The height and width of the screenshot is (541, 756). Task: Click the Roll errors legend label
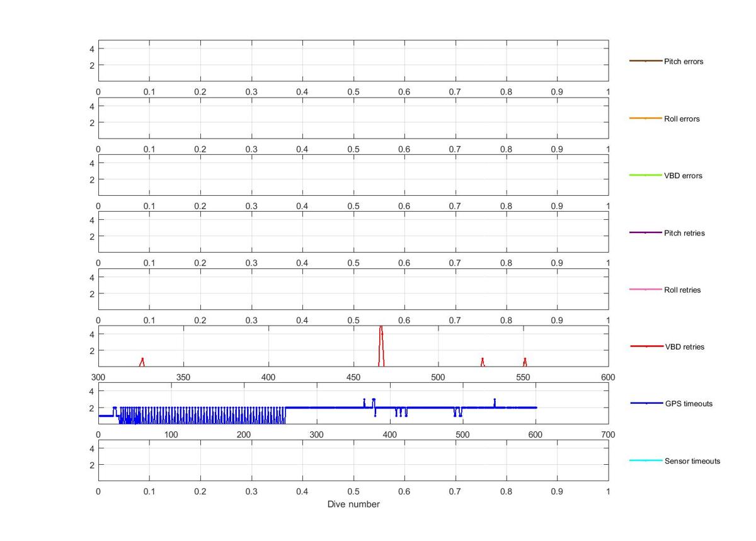(x=682, y=119)
